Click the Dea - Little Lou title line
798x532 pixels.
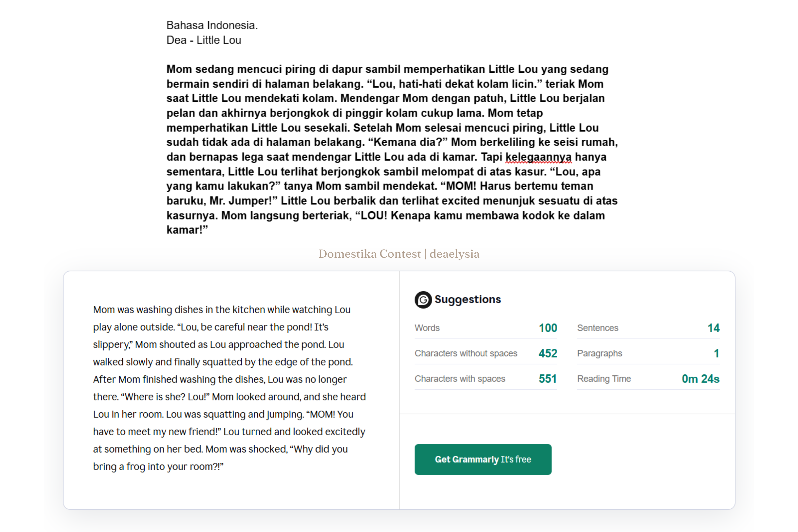[x=204, y=40]
